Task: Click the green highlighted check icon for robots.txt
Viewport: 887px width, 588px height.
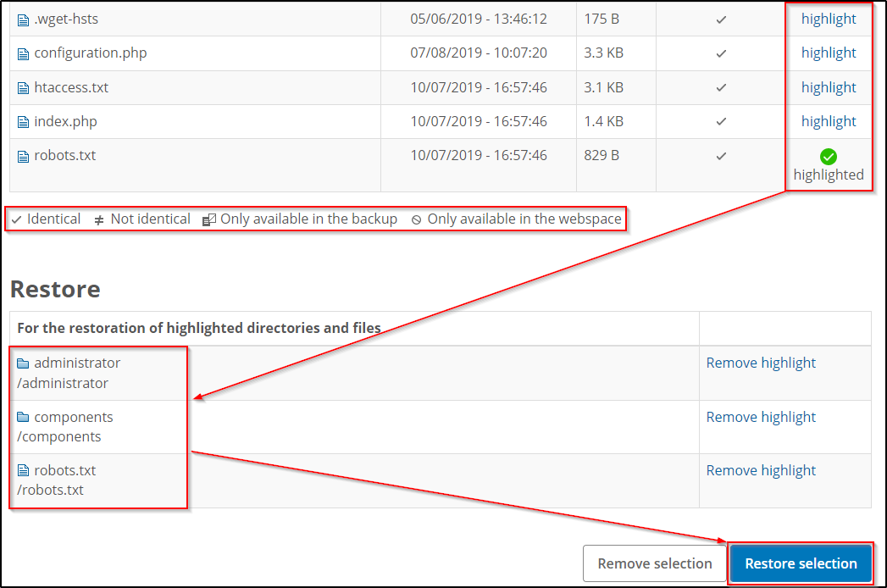Action: 829,155
